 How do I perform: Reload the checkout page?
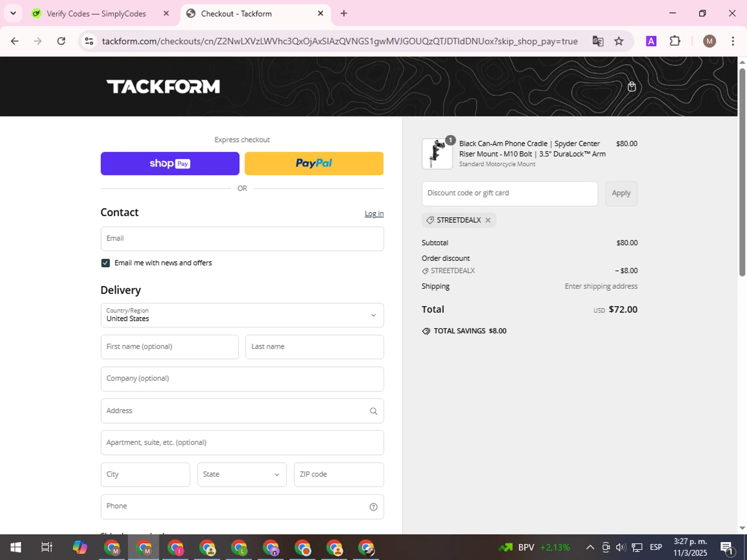point(61,41)
